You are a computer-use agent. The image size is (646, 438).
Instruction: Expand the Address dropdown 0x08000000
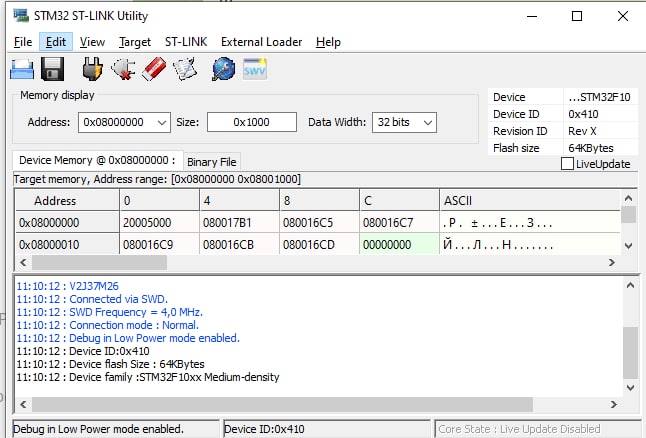coord(162,123)
